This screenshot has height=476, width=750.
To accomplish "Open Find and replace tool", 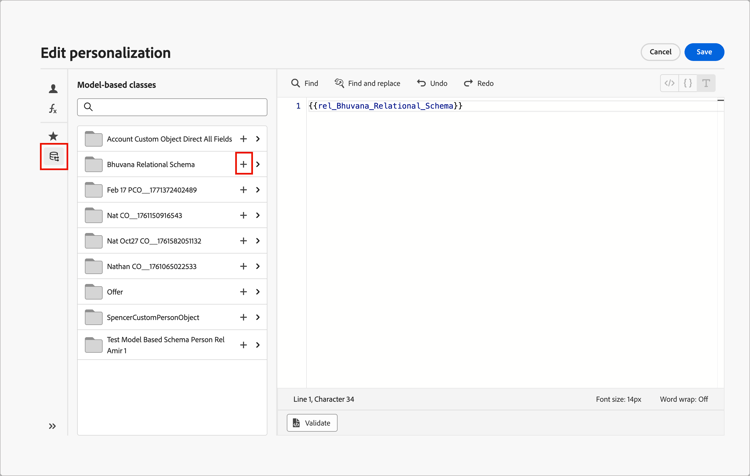I will click(367, 83).
